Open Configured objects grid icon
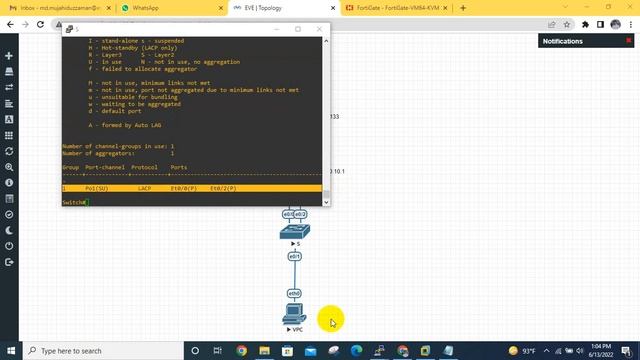The height and width of the screenshot is (360, 640). pyautogui.click(x=9, y=135)
